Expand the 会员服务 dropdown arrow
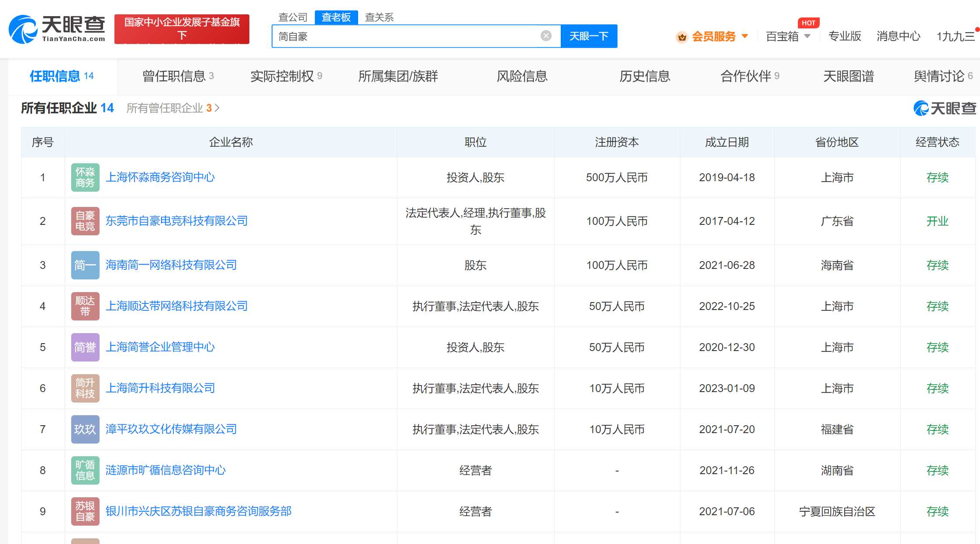Viewport: 980px width, 544px height. [745, 36]
